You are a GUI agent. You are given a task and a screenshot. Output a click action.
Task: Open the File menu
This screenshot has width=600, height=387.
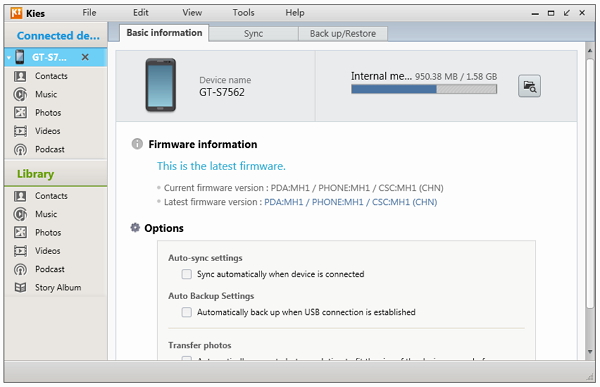[89, 13]
